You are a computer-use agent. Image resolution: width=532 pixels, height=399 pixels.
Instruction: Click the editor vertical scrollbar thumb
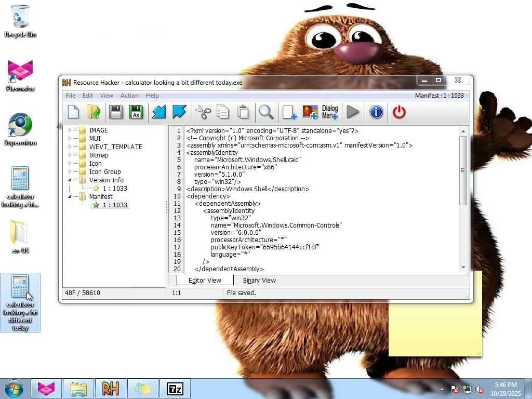tap(463, 170)
